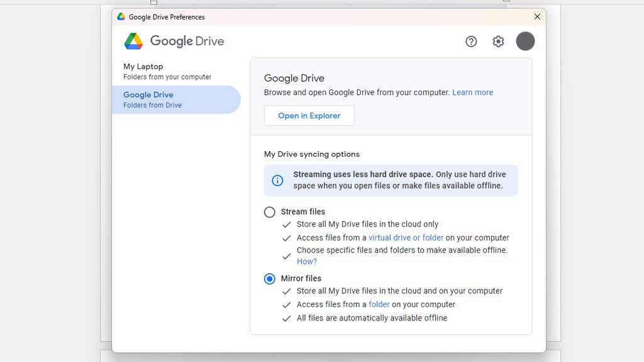Click 'My Drive syncing options' heading
This screenshot has height=362, width=644.
tap(312, 154)
